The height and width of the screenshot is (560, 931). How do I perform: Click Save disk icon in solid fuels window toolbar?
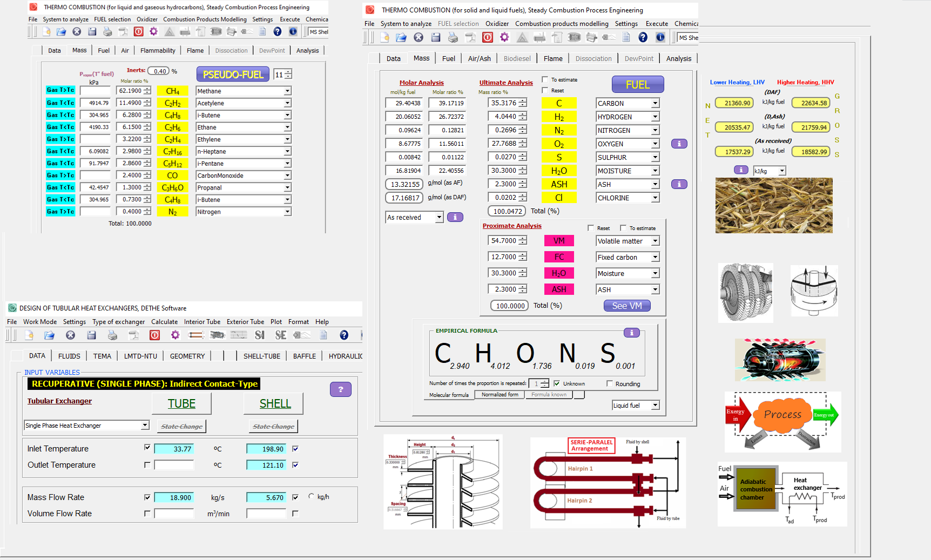(x=436, y=37)
